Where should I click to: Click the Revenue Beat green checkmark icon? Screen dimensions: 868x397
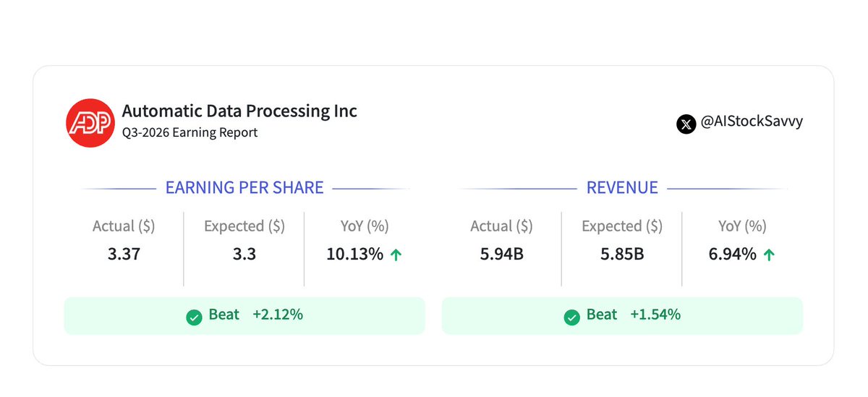[571, 317]
